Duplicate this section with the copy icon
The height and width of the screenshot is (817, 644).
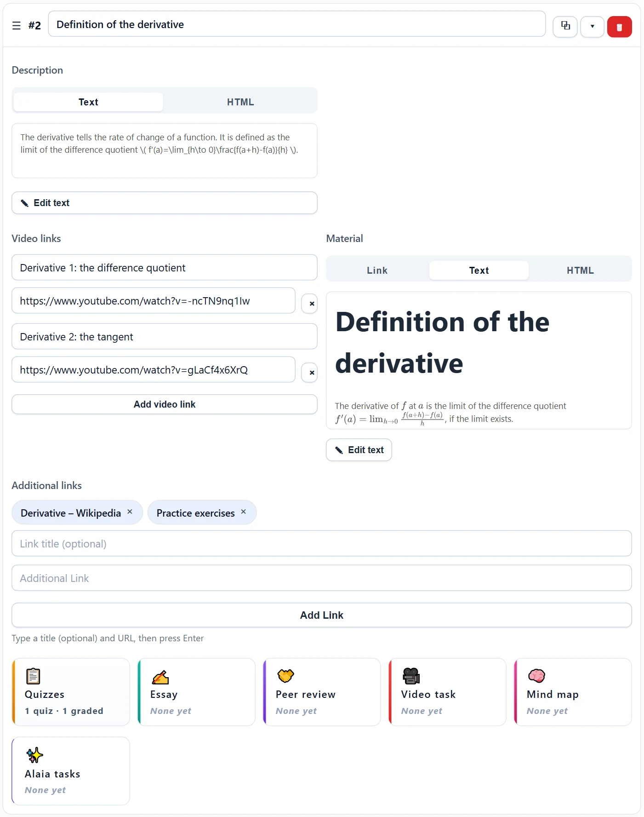click(565, 26)
